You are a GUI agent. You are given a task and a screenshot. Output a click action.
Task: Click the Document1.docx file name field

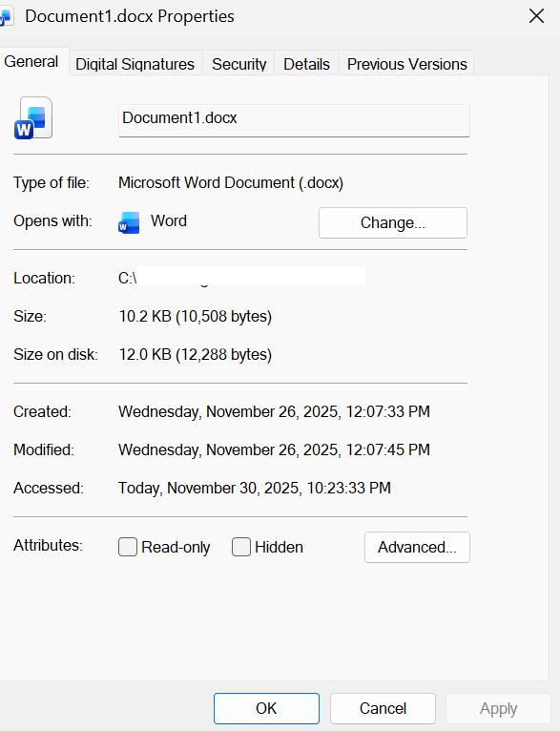pos(294,120)
